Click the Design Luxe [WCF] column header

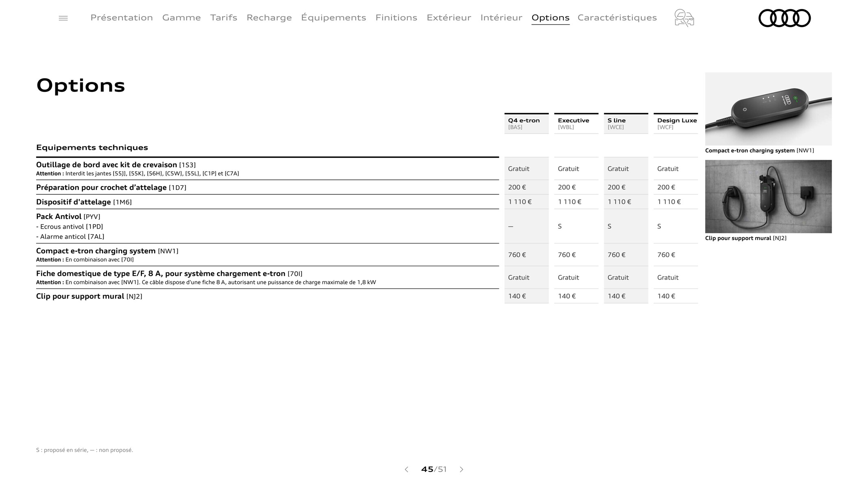[x=676, y=123]
